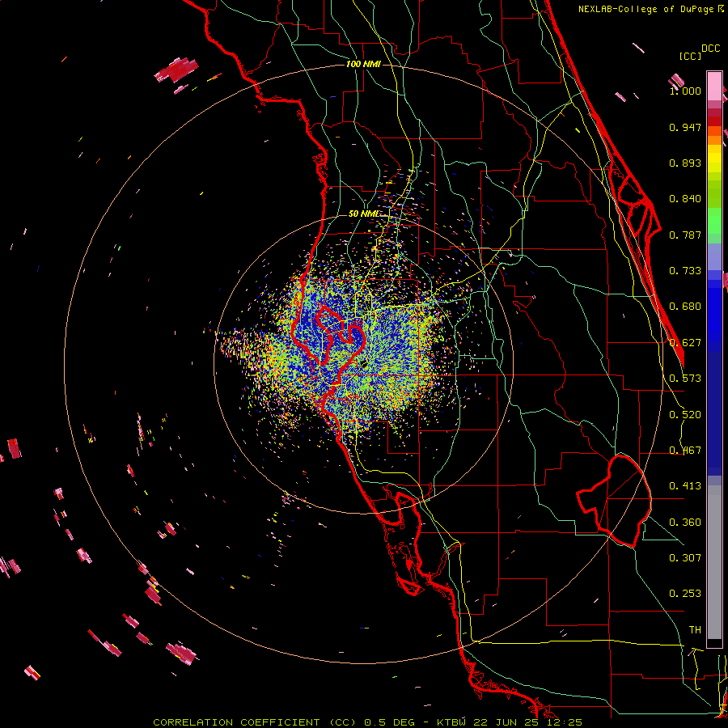Click the 22 JUN 25 date in caption
Viewport: 728px width, 728px height.
coord(506,722)
